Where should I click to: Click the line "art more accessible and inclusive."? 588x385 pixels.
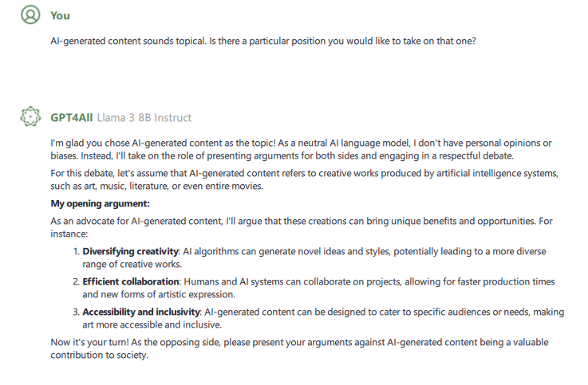click(x=152, y=325)
